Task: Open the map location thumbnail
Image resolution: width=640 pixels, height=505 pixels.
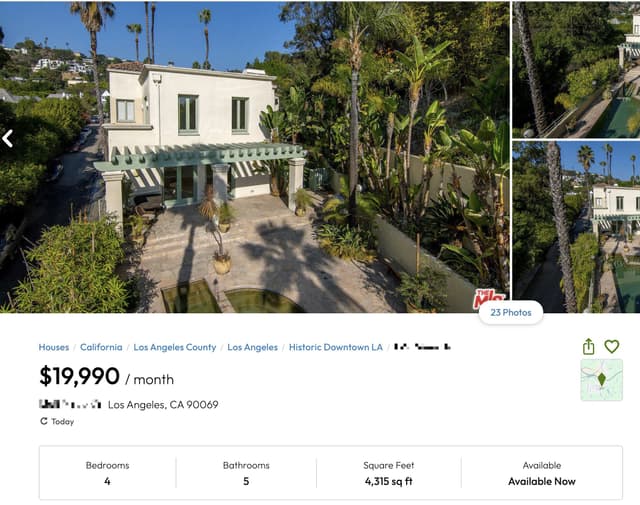Action: (x=601, y=380)
